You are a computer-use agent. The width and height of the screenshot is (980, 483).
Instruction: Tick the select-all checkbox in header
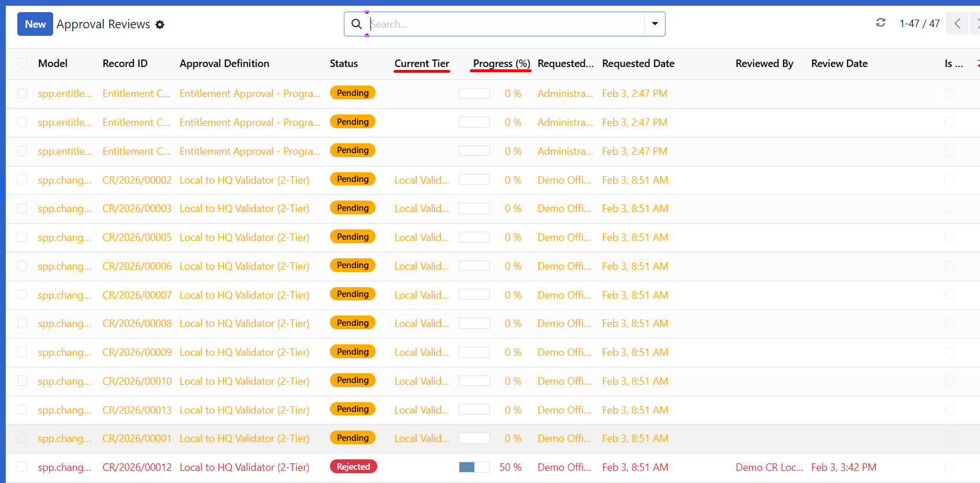click(x=23, y=63)
